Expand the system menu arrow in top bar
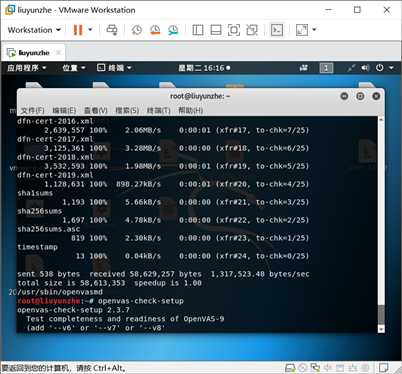402x374 pixels. (391, 68)
